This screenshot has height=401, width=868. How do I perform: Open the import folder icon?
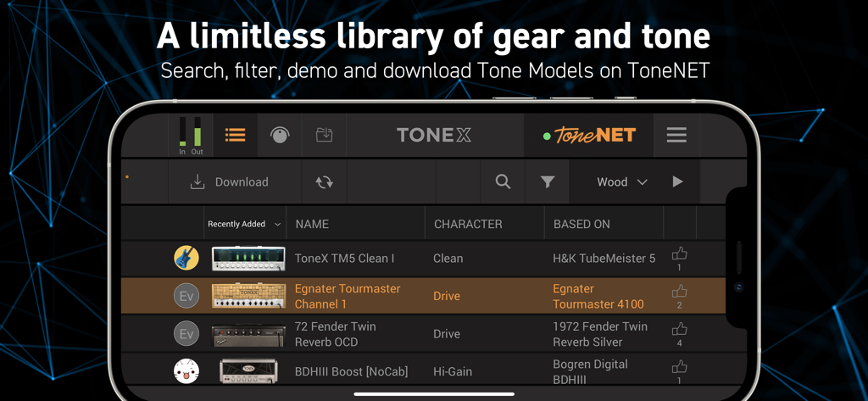(x=324, y=135)
